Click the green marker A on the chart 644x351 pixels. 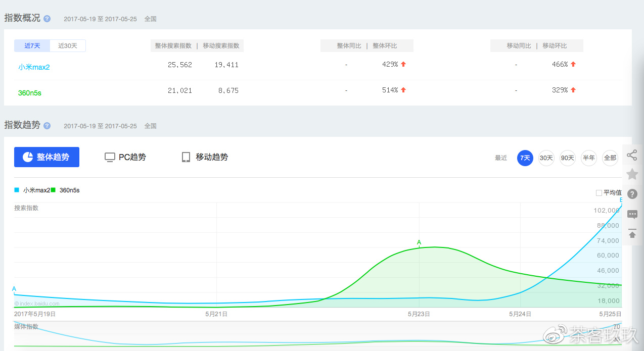tap(419, 242)
